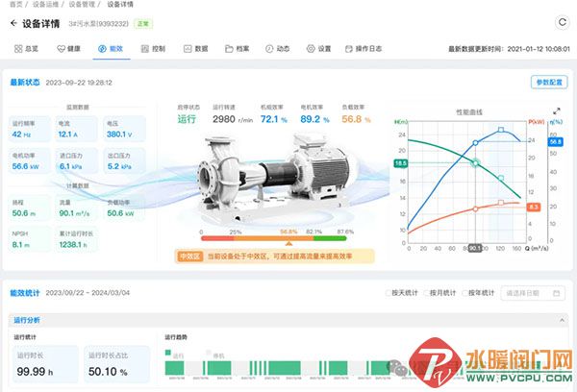Click the 380.1 V voltage value
The image size is (577, 392).
119,135
